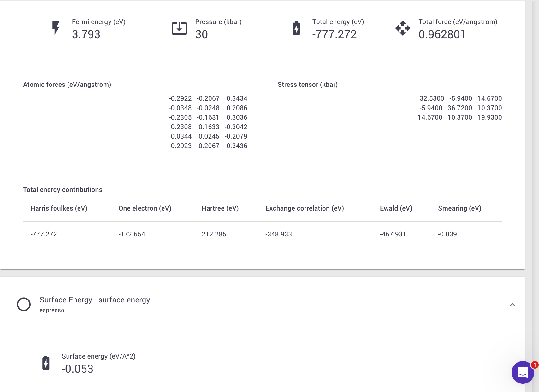
Task: Click One electron cell -172.654
Action: (132, 234)
